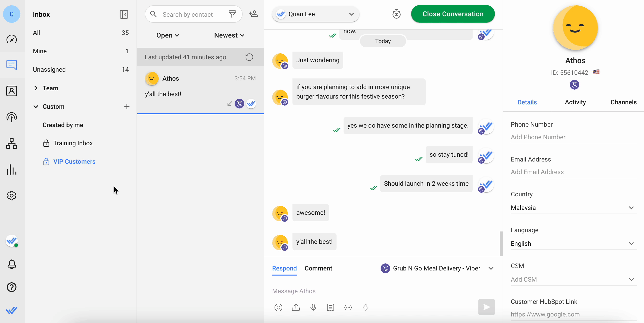Viewport: 644px width, 323px height.
Task: Click the Search by contact field
Action: click(x=193, y=14)
